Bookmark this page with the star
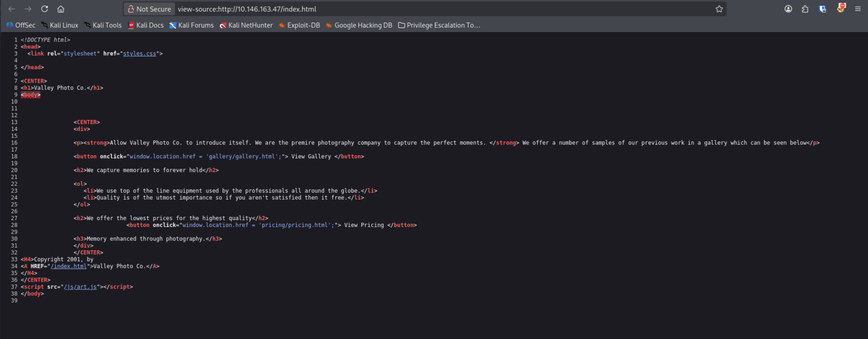 click(719, 9)
